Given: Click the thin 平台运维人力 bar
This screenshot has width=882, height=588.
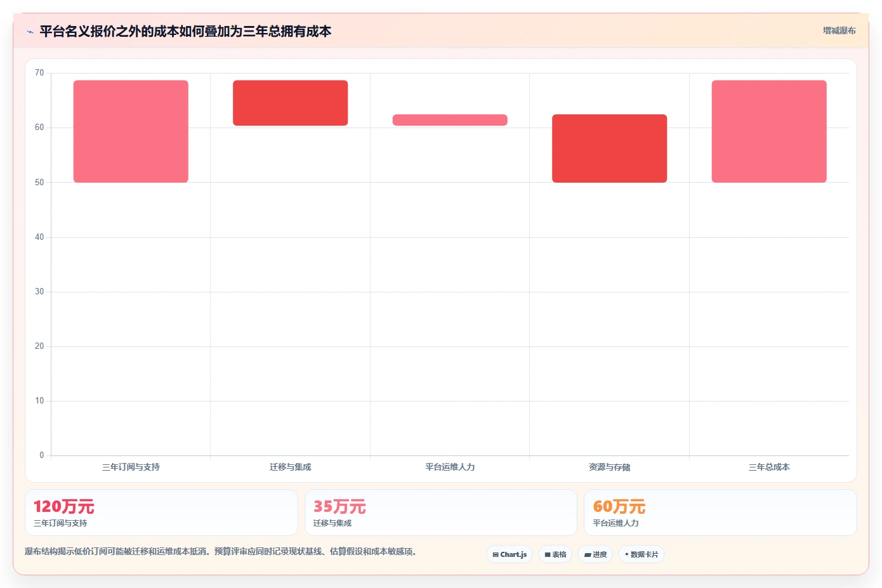Looking at the screenshot, I should pos(450,120).
